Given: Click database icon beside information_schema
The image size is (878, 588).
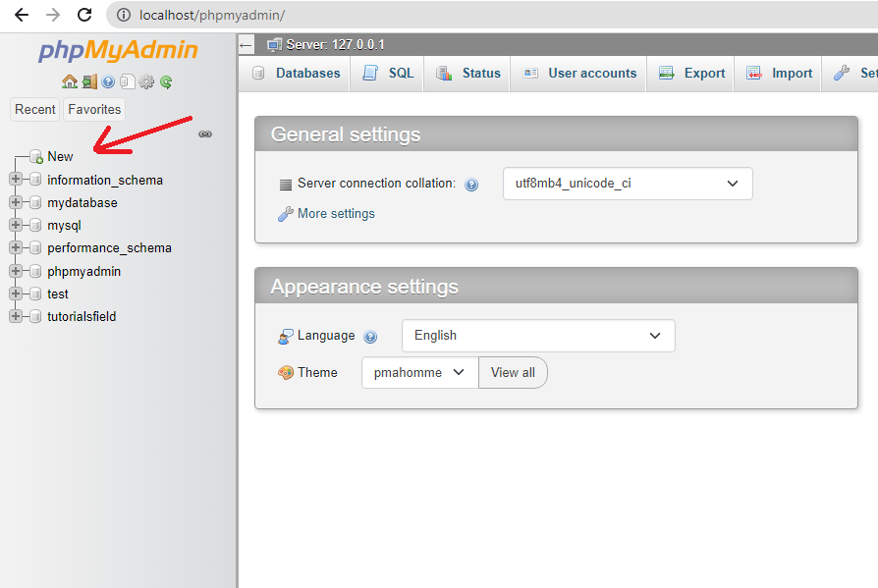Looking at the screenshot, I should (35, 179).
